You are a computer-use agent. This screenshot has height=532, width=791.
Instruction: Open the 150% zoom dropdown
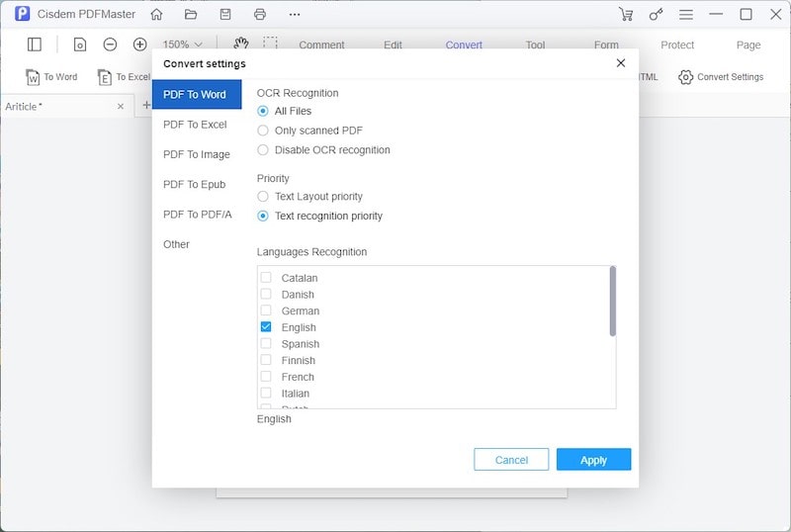[x=183, y=44]
